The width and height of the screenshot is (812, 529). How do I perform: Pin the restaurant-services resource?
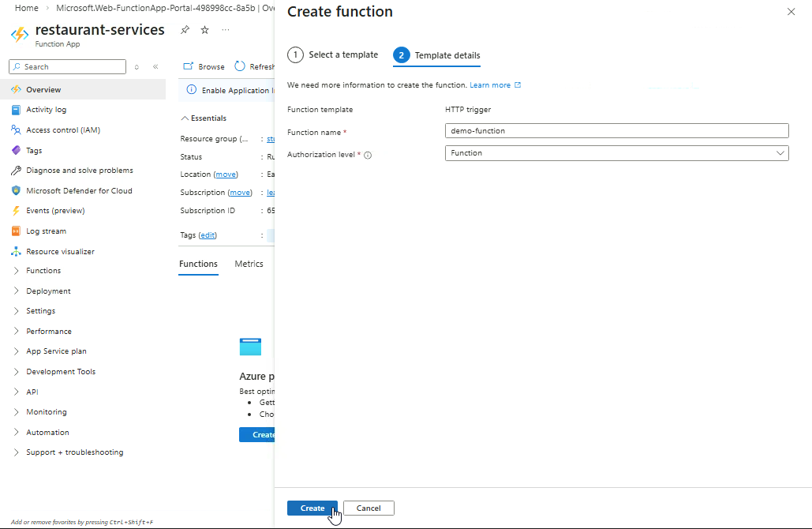pos(185,30)
